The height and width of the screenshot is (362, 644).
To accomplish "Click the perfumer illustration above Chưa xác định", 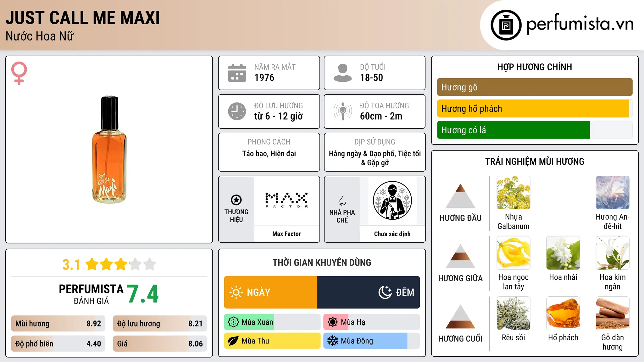I will (392, 200).
